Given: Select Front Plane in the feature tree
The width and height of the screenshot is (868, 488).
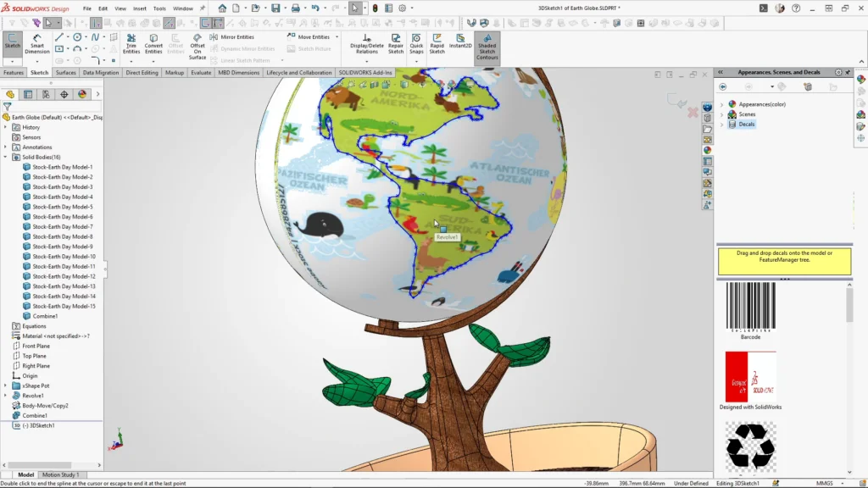Looking at the screenshot, I should (36, 346).
